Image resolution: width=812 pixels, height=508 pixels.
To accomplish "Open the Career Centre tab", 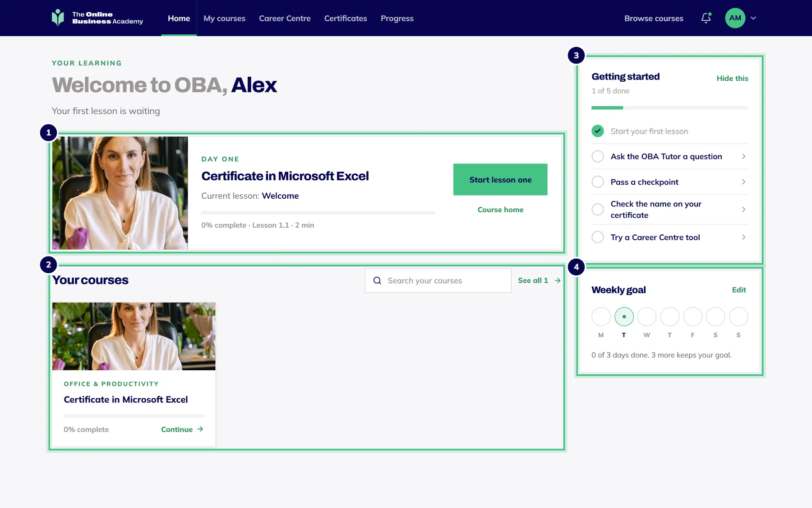I will tap(285, 18).
